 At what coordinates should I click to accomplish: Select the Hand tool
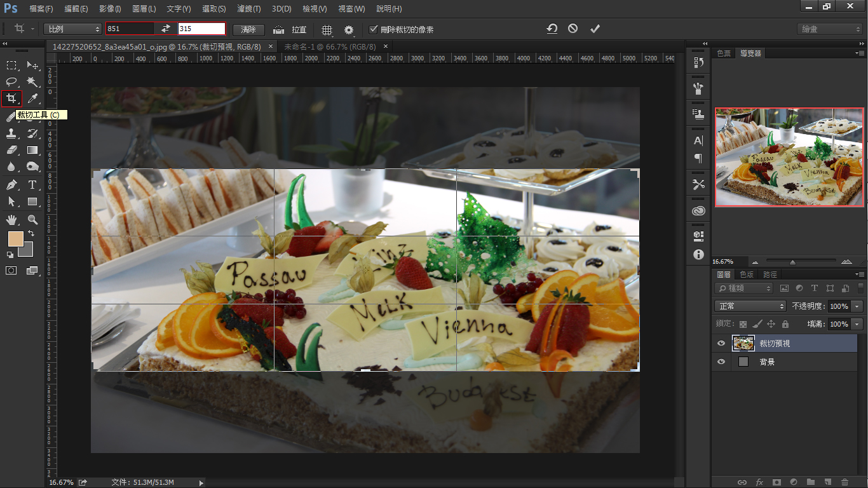[11, 220]
